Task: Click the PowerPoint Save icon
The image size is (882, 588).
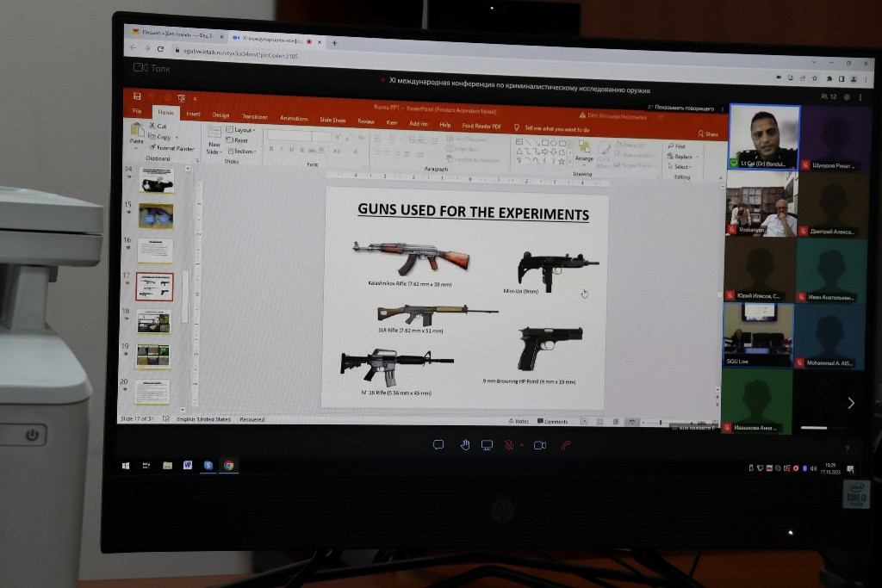Action: [x=137, y=96]
